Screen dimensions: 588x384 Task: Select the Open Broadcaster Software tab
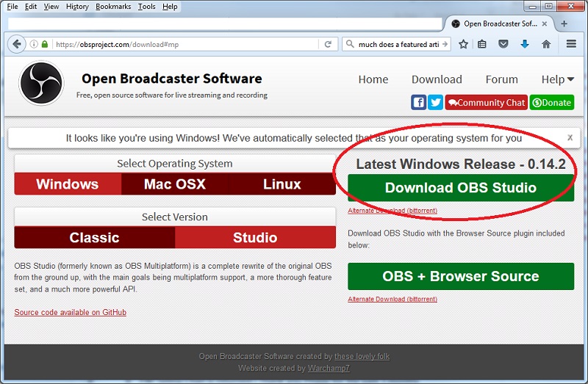coord(500,23)
